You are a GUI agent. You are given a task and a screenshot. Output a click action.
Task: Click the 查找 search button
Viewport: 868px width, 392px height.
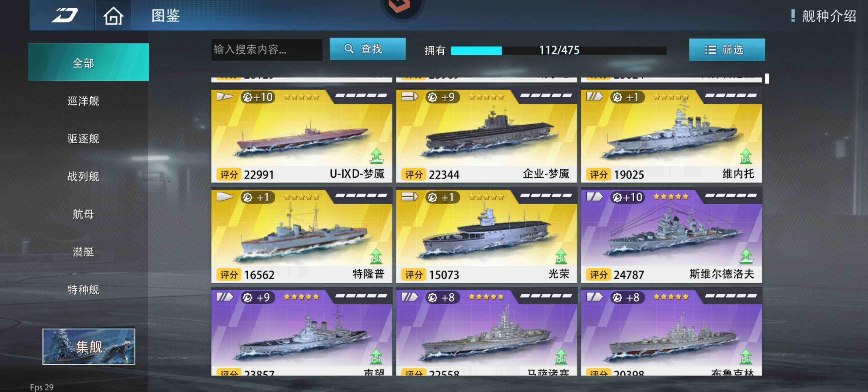[367, 49]
